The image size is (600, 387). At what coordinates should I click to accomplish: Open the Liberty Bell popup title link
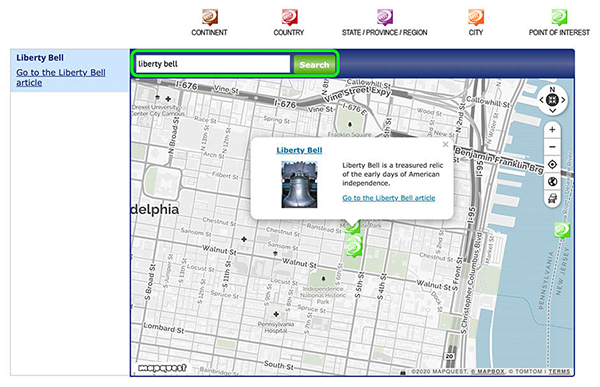[299, 150]
